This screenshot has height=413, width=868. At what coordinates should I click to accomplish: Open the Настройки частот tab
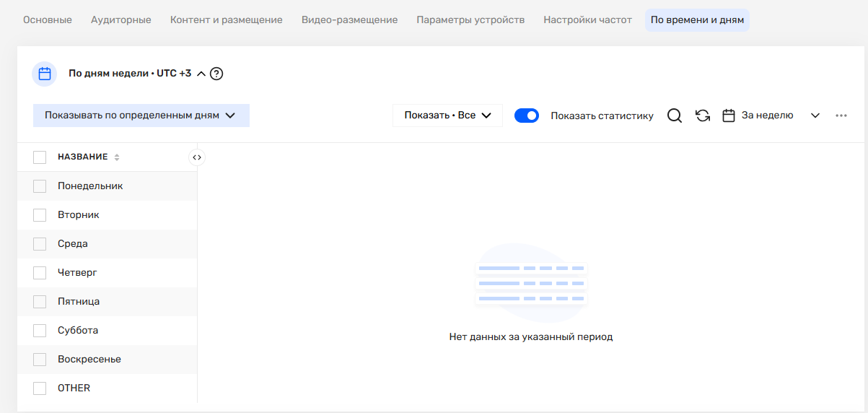point(587,20)
